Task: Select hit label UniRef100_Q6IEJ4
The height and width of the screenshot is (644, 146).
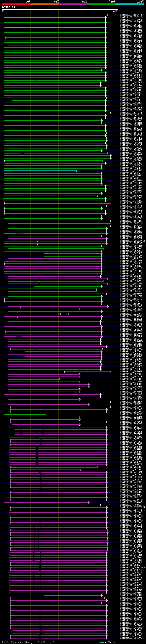Action: pyautogui.click(x=131, y=480)
